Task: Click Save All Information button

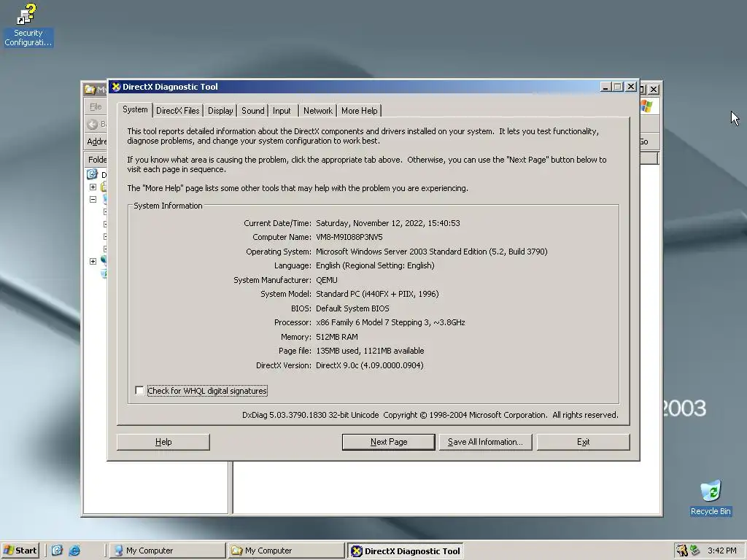Action: [x=485, y=442]
